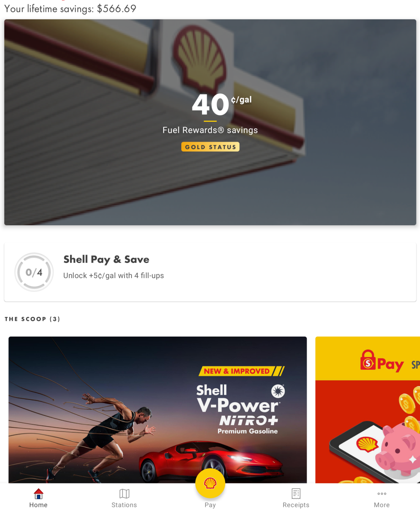Open the Shell Pay piggy bank card
Image resolution: width=420 pixels, height=509 pixels.
pyautogui.click(x=367, y=410)
